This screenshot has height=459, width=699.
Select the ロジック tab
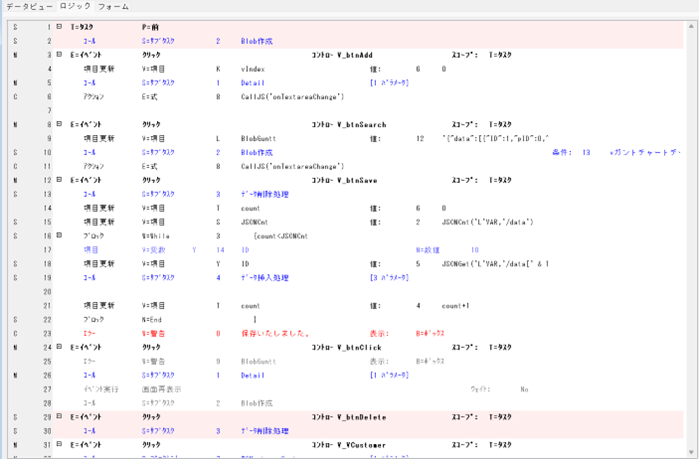pyautogui.click(x=75, y=7)
